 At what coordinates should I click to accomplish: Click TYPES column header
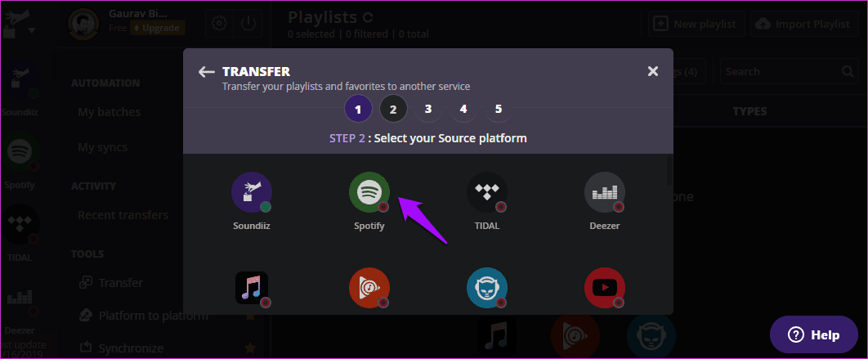(x=749, y=111)
